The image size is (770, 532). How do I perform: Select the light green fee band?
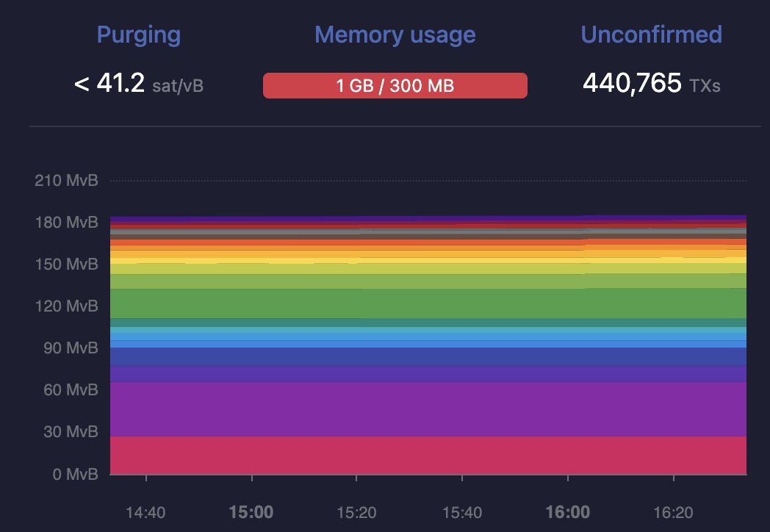(x=428, y=281)
